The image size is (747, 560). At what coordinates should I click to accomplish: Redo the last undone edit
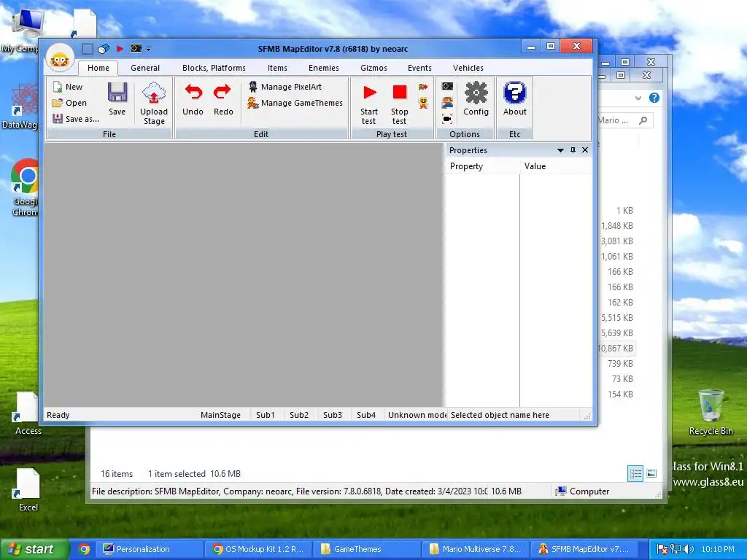coord(223,99)
